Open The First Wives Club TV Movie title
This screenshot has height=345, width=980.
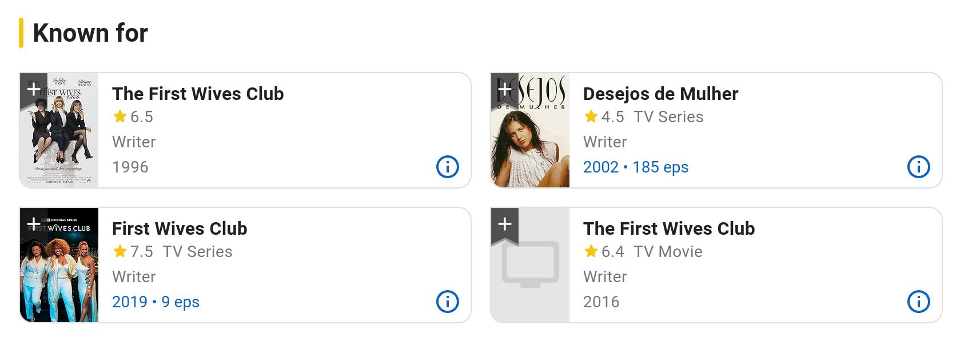[669, 228]
